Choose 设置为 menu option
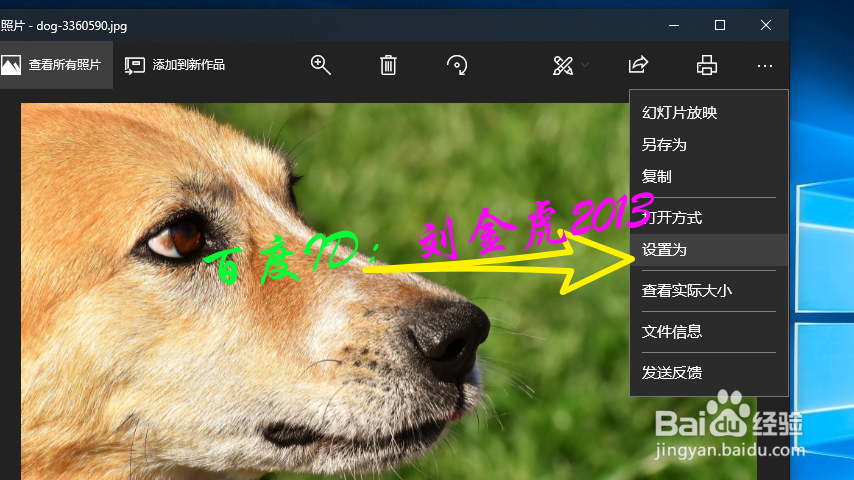The image size is (854, 480). pyautogui.click(x=709, y=250)
